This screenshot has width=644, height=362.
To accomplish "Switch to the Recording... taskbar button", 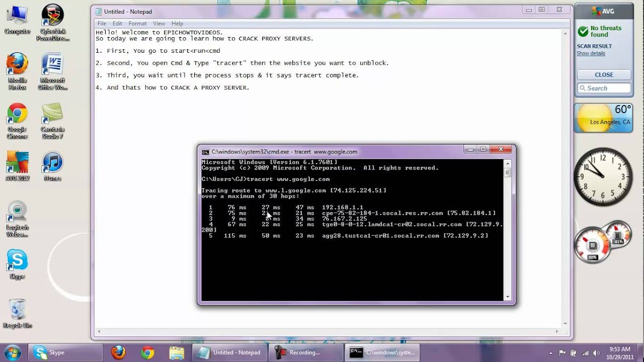I will click(306, 352).
